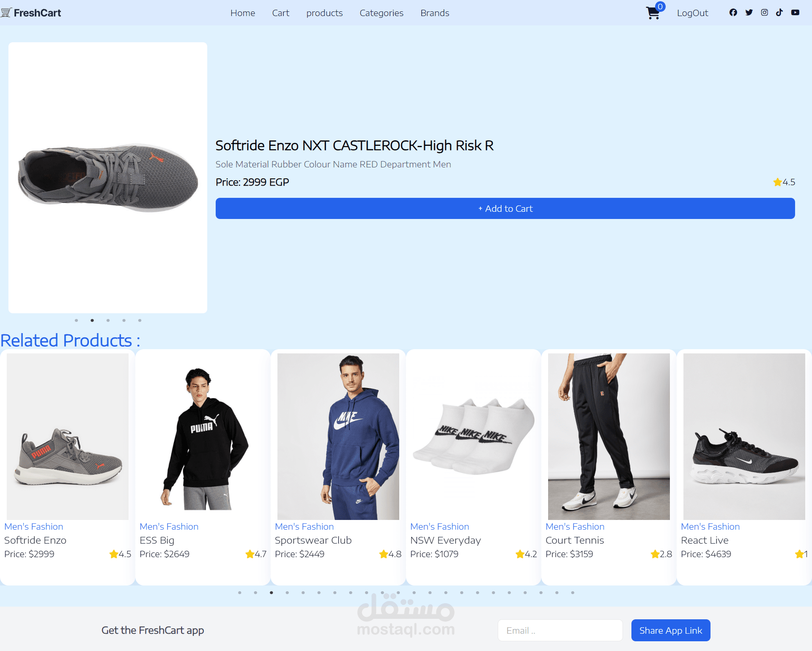Open the Facebook social icon
The width and height of the screenshot is (812, 651).
(x=733, y=13)
